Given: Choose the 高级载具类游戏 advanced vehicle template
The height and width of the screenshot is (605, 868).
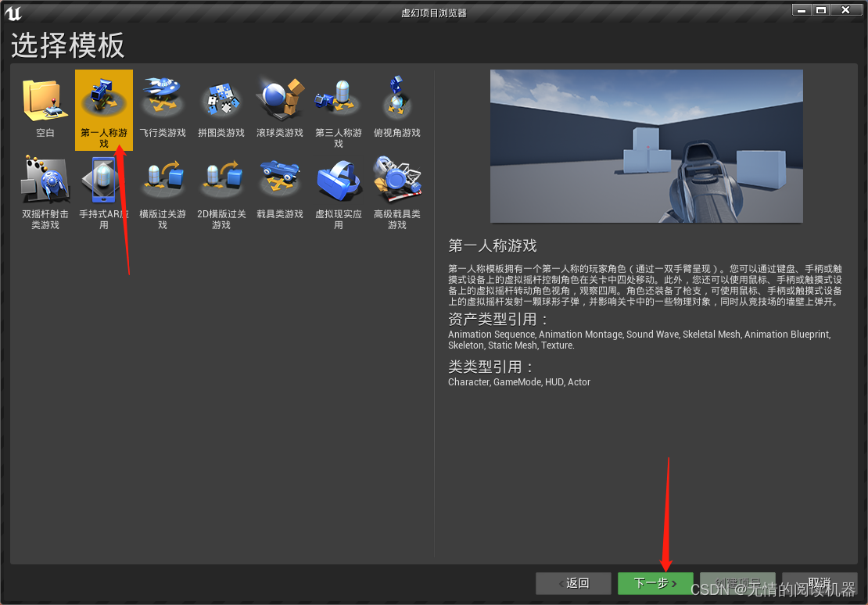Looking at the screenshot, I should point(397,192).
